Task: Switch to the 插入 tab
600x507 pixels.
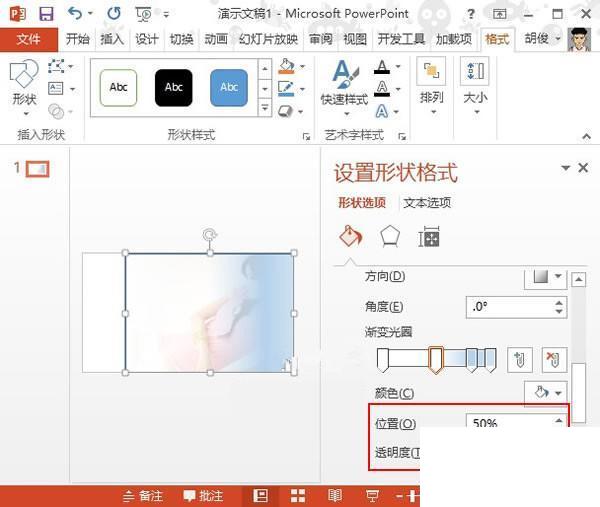Action: (112, 39)
